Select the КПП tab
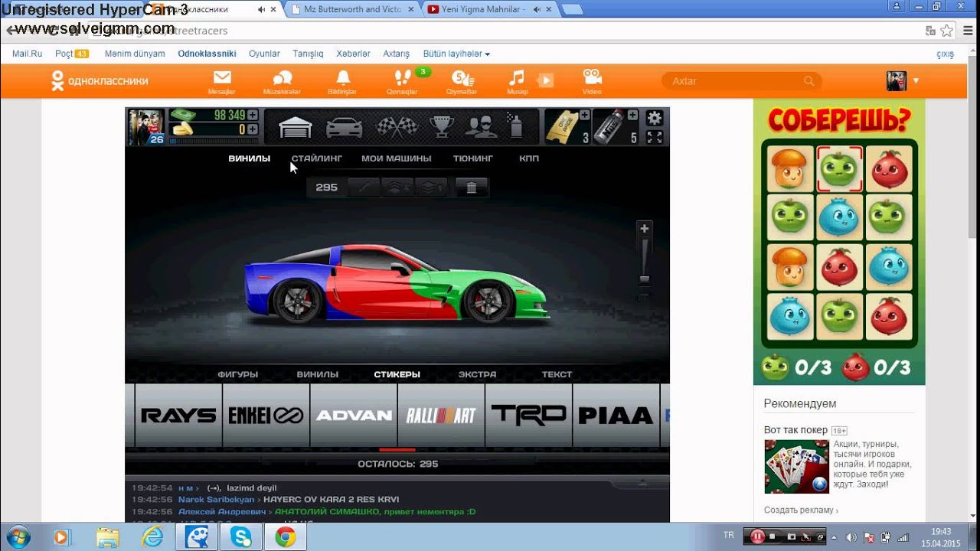 (529, 158)
